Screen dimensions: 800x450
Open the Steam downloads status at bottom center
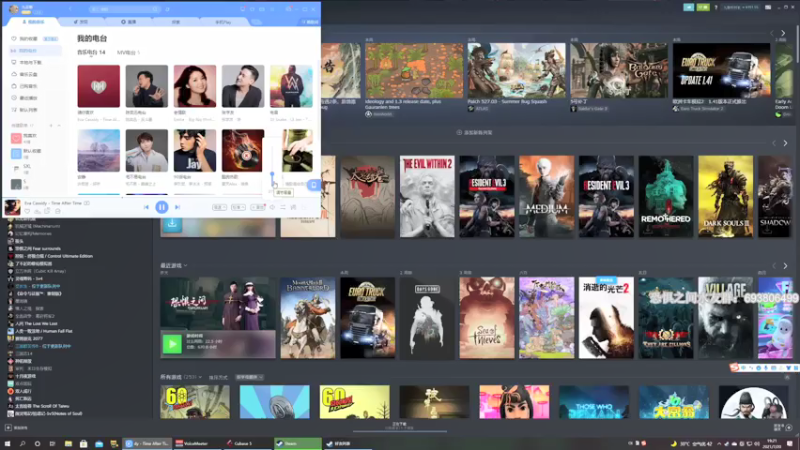pos(399,426)
